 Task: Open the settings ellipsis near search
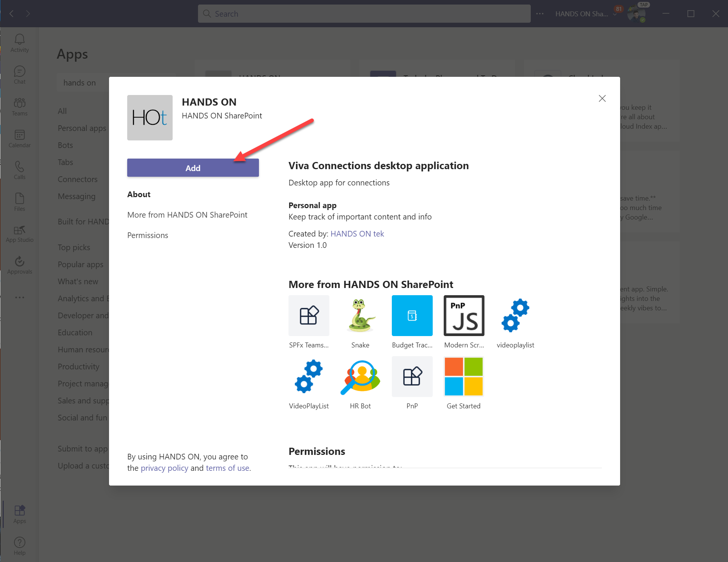point(540,14)
